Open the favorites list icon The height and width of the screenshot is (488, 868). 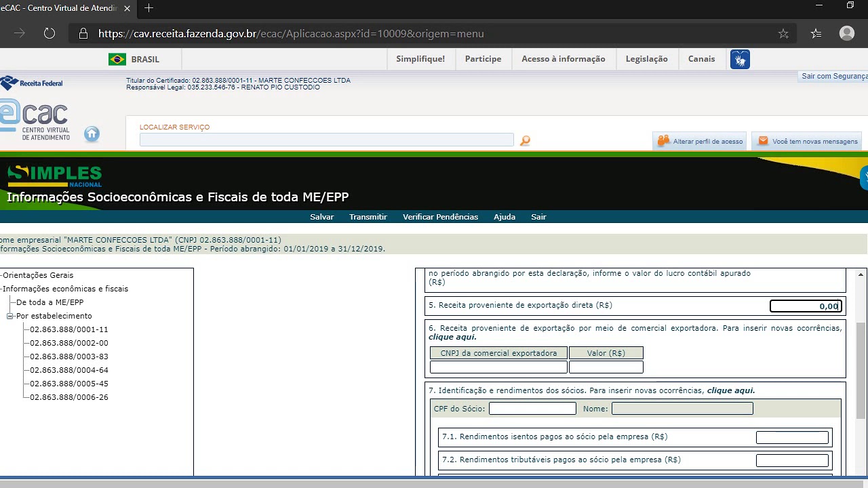click(816, 33)
